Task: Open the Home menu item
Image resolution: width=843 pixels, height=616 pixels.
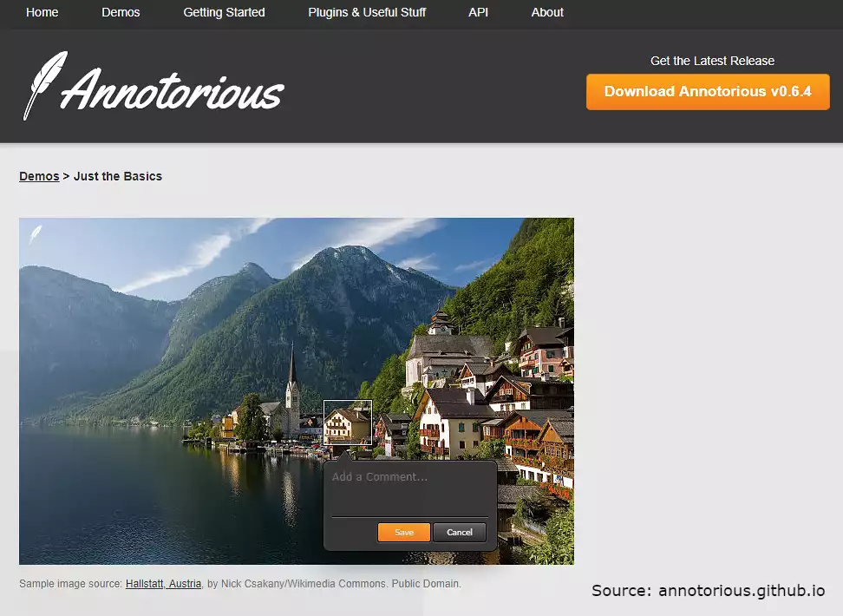Action: click(42, 12)
